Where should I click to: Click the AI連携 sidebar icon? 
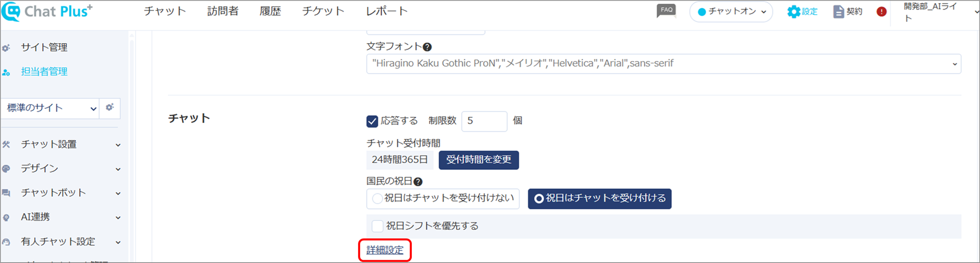point(6,218)
